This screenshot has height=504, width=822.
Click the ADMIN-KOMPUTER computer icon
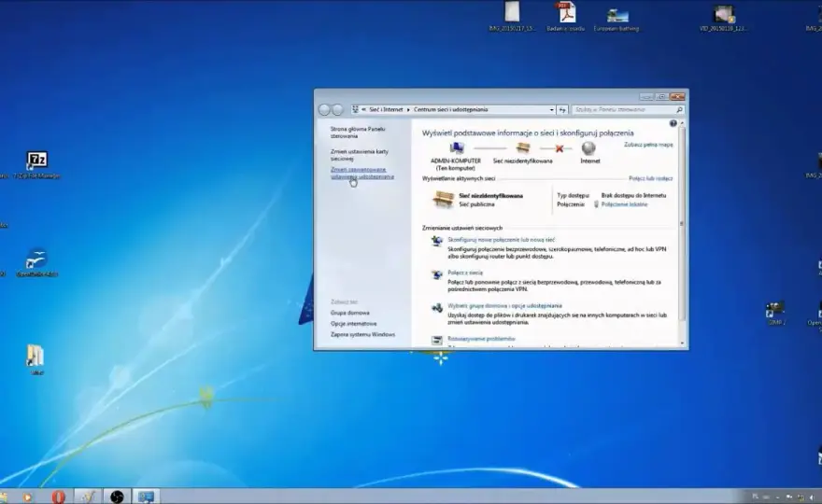click(x=456, y=148)
